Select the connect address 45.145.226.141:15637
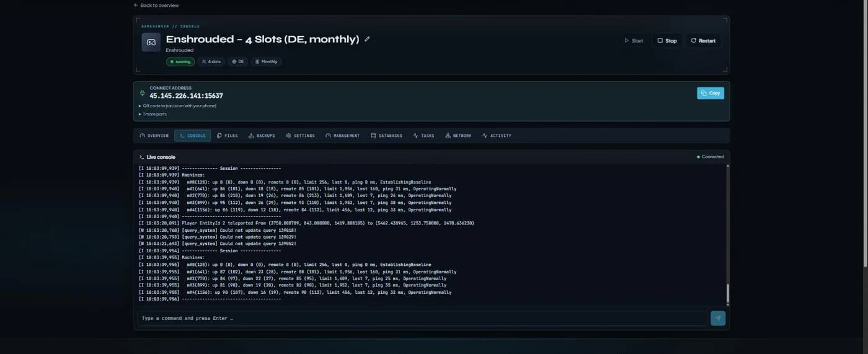 (186, 96)
